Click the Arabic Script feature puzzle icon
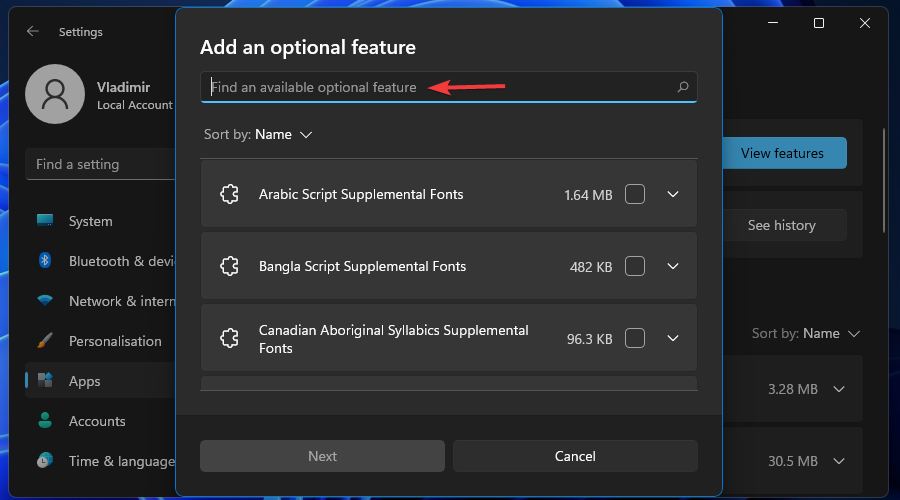900x500 pixels. (x=229, y=195)
